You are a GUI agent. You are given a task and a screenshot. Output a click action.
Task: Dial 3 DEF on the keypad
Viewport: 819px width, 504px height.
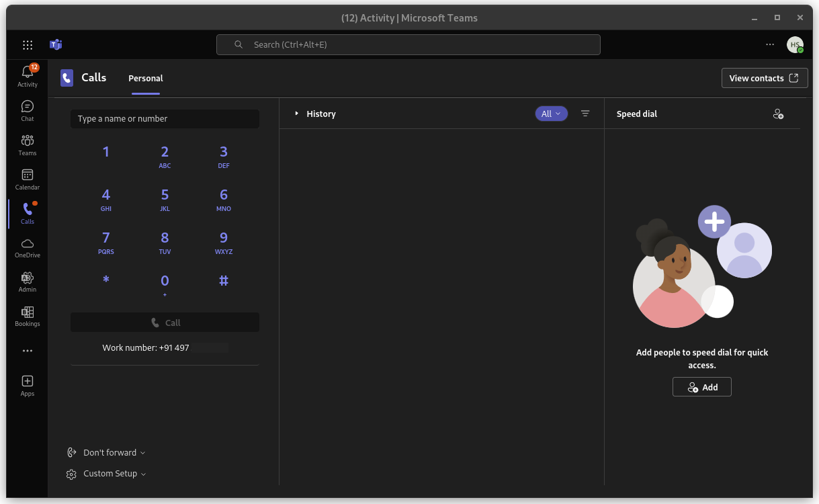[224, 156]
